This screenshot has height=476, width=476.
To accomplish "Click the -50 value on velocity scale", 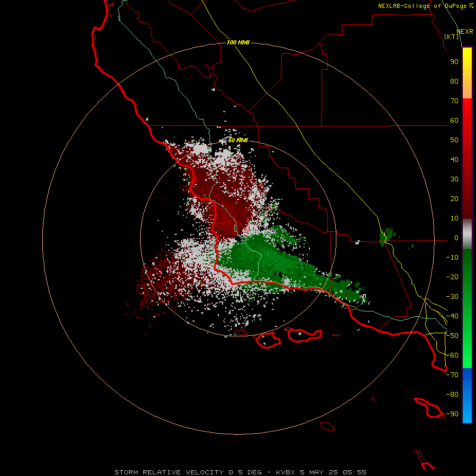I will 452,336.
